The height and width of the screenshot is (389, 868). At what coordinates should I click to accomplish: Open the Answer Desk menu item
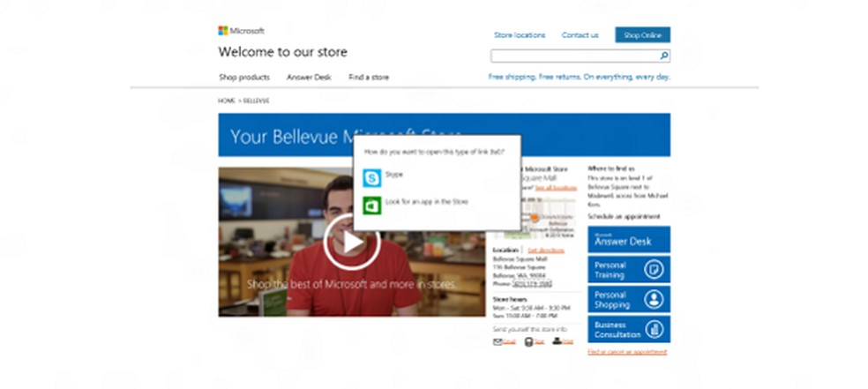click(309, 78)
